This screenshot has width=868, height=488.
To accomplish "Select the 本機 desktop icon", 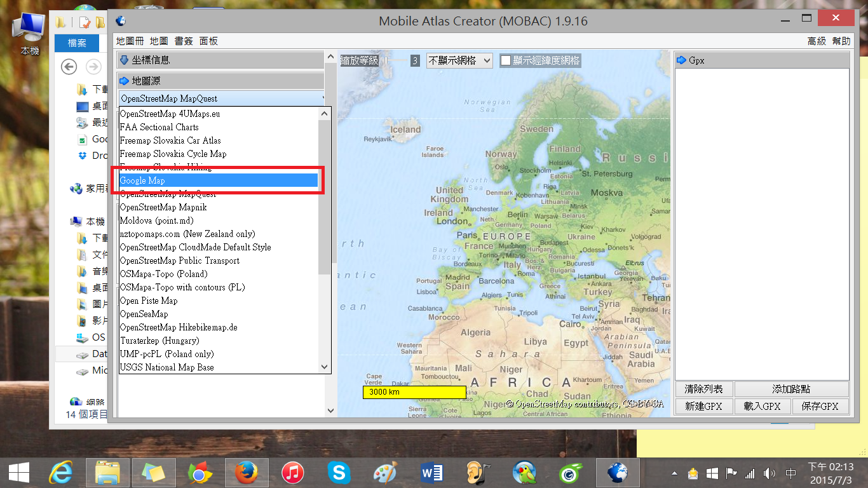I will tap(30, 33).
